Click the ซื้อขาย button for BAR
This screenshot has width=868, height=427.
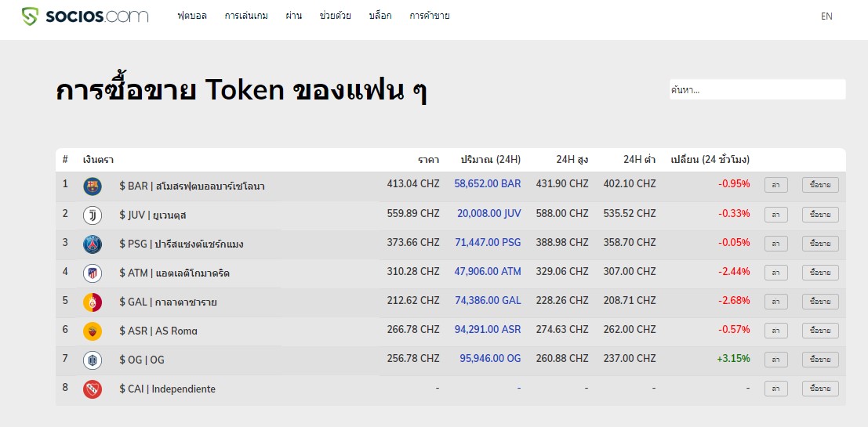click(820, 185)
